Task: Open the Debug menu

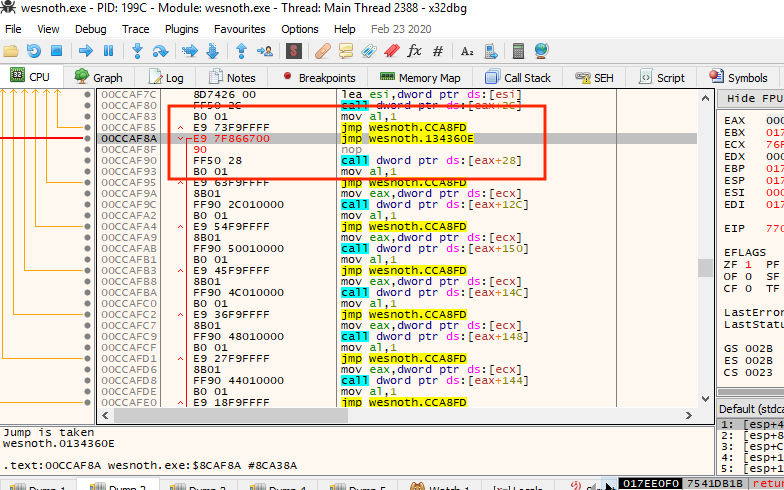Action: click(x=90, y=29)
